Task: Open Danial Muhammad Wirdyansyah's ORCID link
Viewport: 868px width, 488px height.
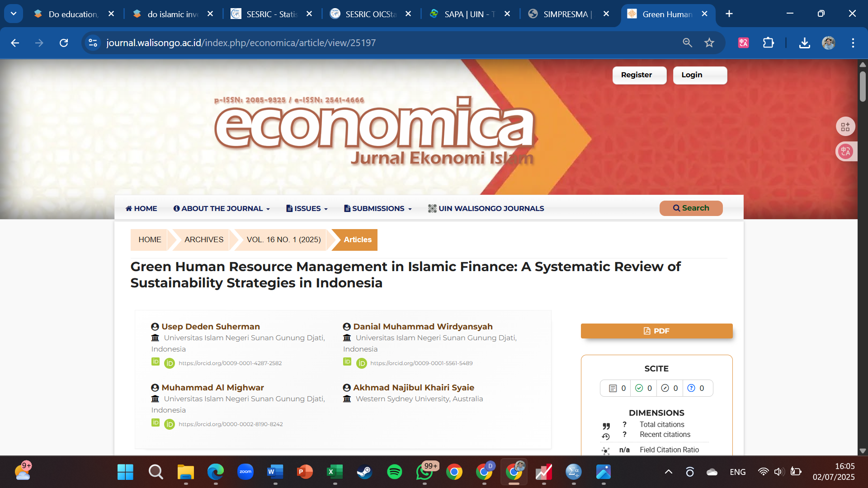Action: tap(421, 363)
